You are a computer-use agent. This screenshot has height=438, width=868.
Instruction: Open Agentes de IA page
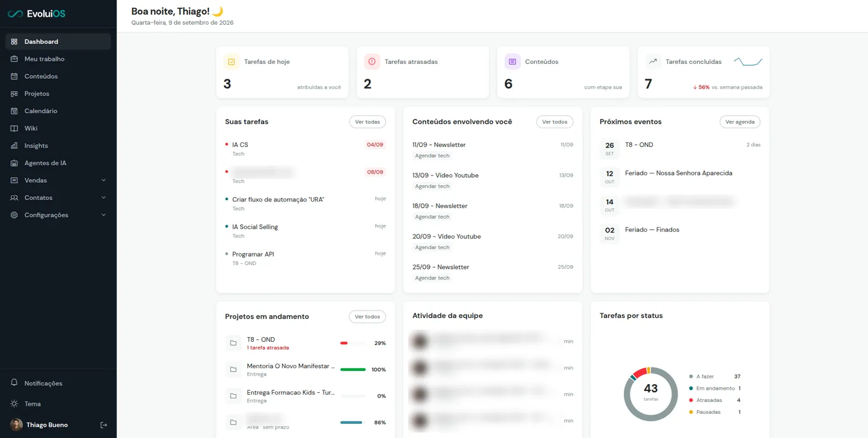[x=58, y=163]
